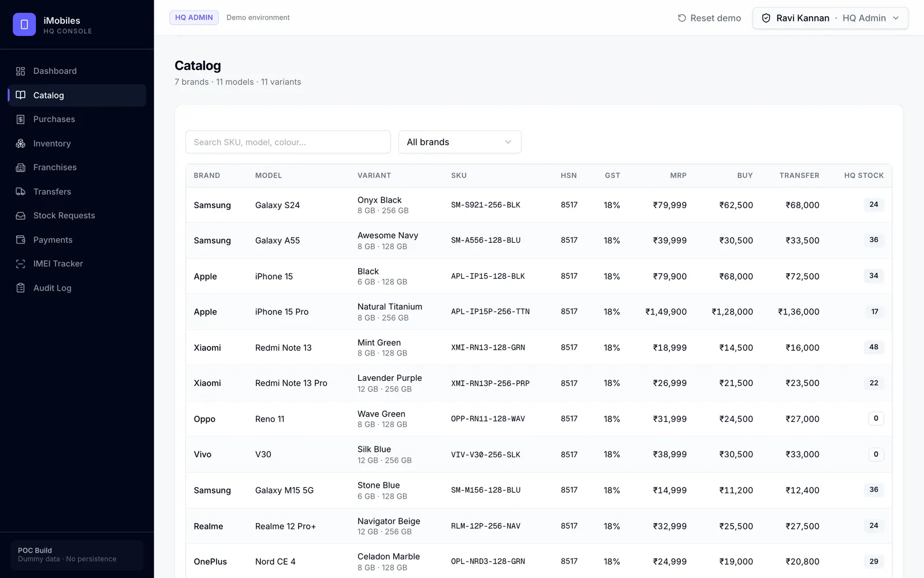Expand the Ravi Kannan user menu chevron
The image size is (924, 578).
[x=896, y=18]
